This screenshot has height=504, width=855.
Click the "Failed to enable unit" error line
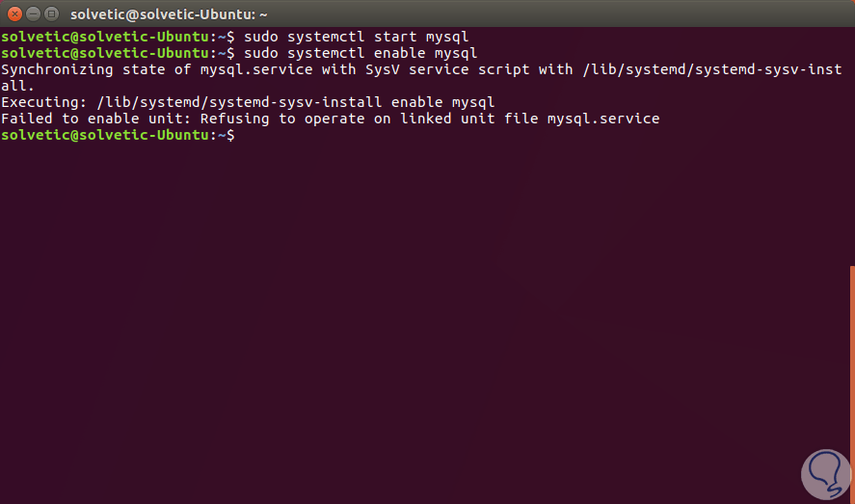coord(330,119)
